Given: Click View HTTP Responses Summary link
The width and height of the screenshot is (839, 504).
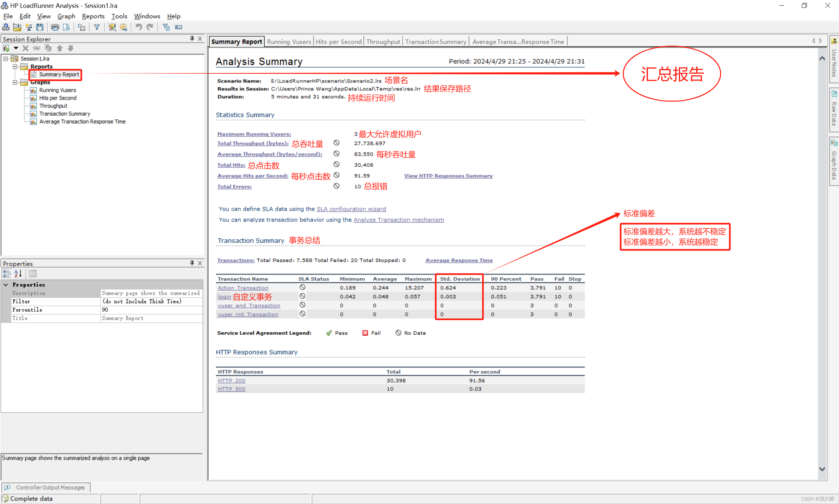Looking at the screenshot, I should (x=448, y=176).
